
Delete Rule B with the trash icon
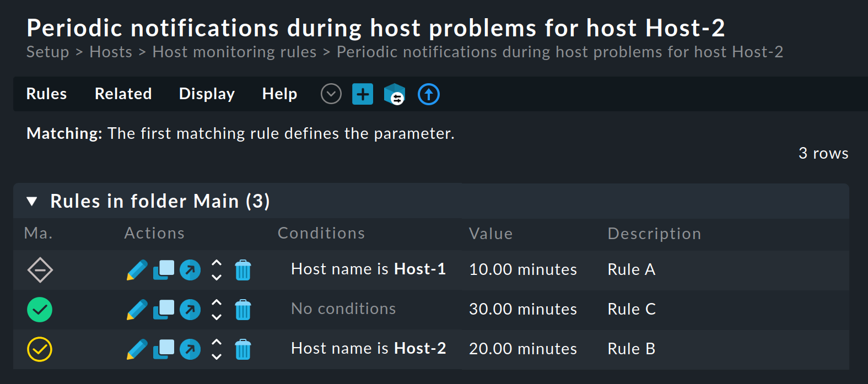pyautogui.click(x=243, y=349)
